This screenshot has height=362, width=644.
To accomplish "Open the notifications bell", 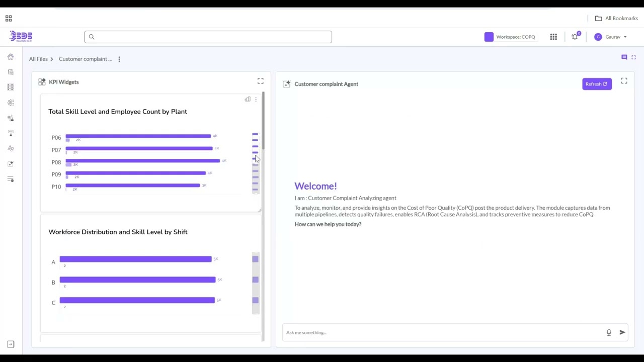I will [575, 37].
